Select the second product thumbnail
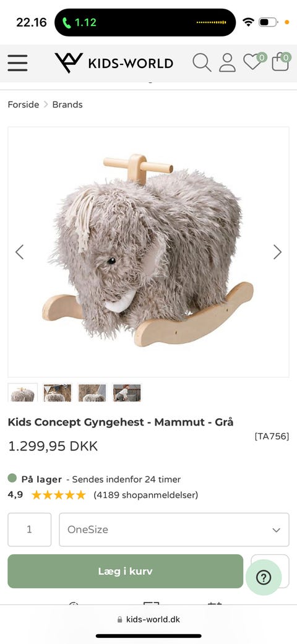This screenshot has height=644, width=297. [x=58, y=393]
